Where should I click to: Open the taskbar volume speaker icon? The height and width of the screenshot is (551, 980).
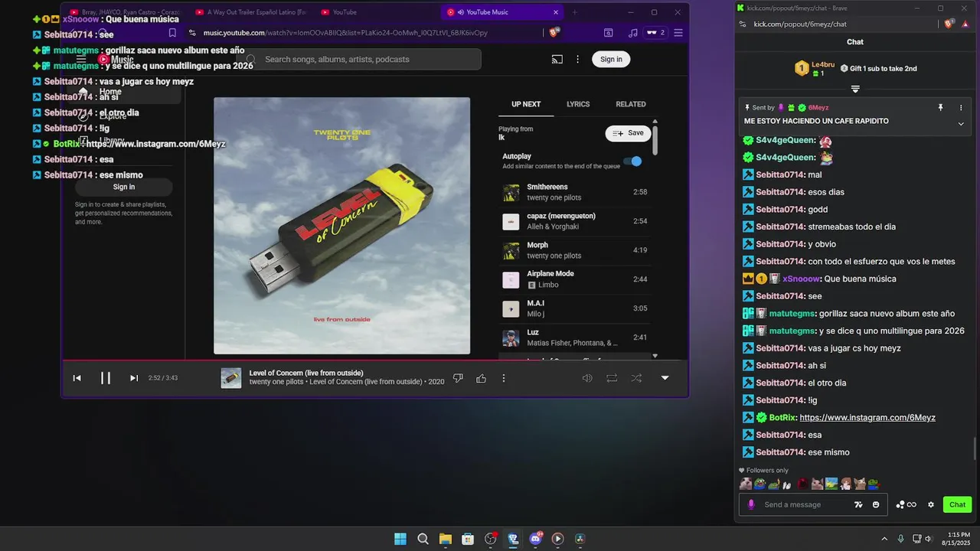point(928,539)
